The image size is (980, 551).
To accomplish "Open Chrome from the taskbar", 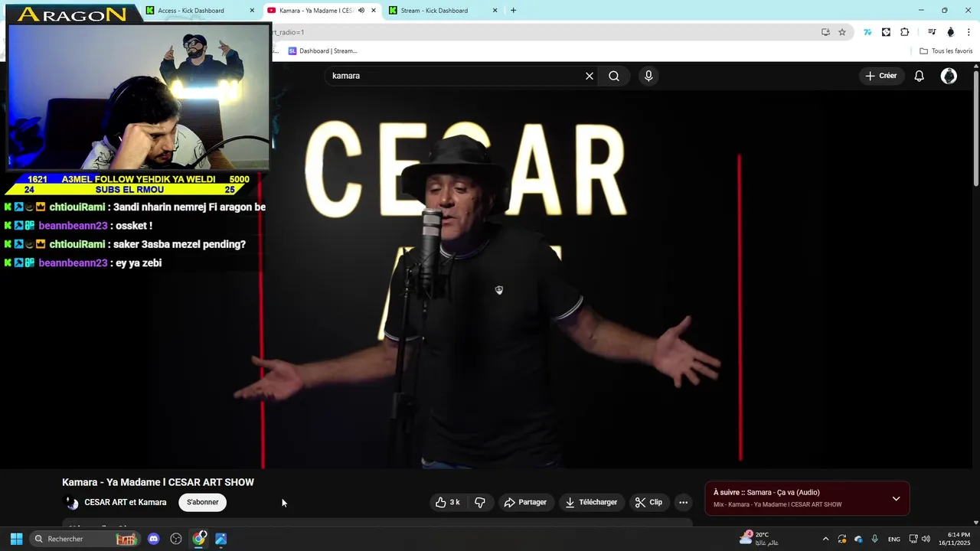I will [199, 539].
